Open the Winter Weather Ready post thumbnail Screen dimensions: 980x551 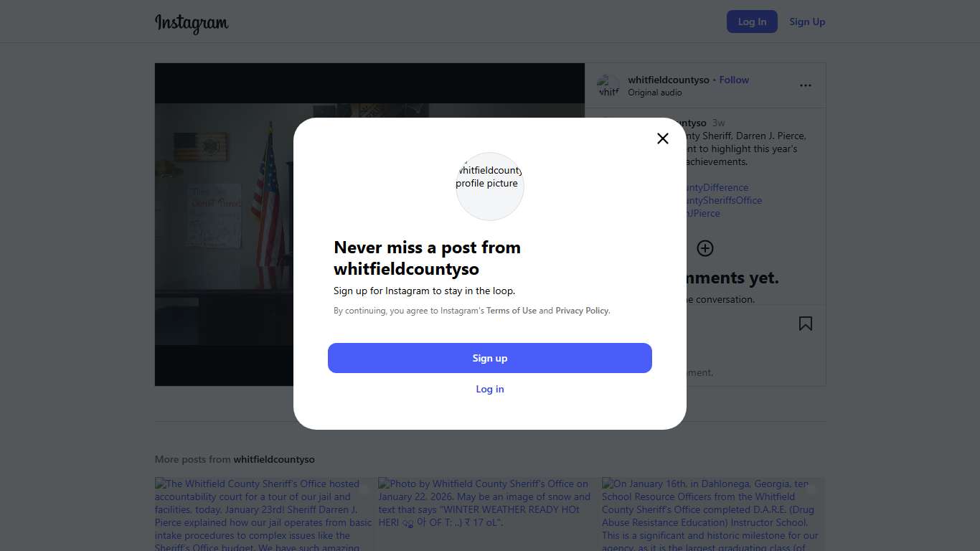[486, 514]
